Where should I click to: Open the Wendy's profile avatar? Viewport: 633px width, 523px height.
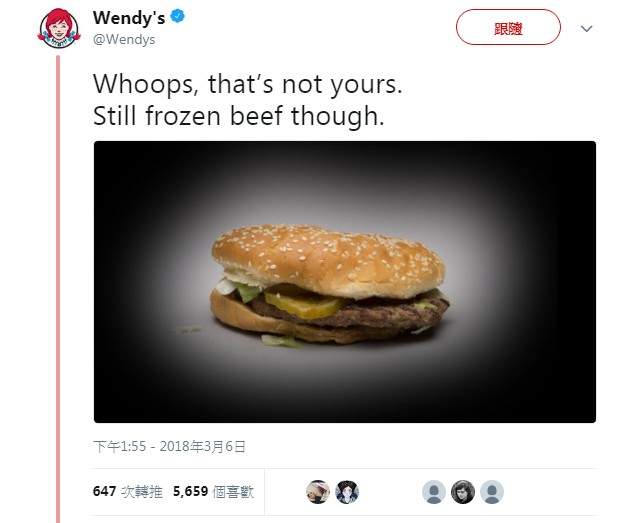59,29
